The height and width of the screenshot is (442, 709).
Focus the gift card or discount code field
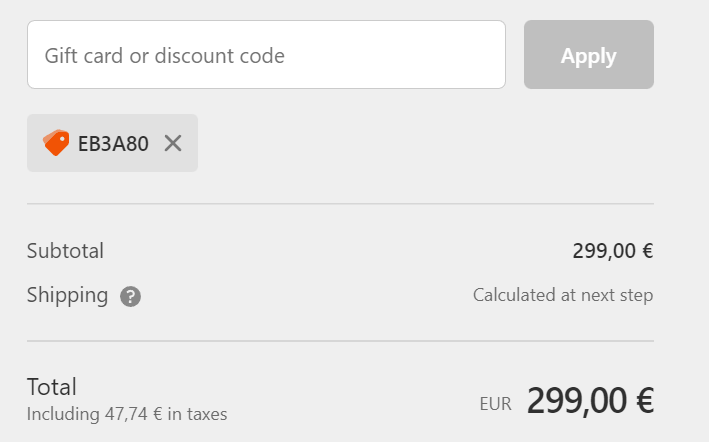[266, 55]
